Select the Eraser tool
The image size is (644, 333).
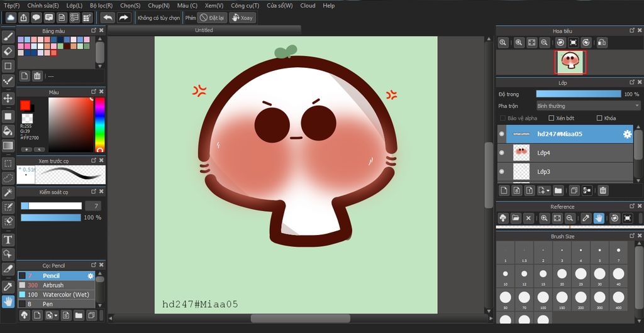pos(8,52)
